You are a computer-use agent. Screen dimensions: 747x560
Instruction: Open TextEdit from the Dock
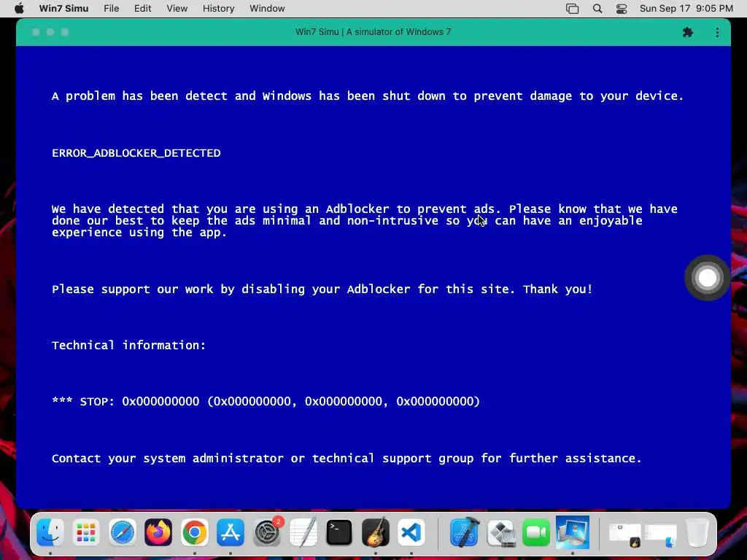click(x=303, y=532)
